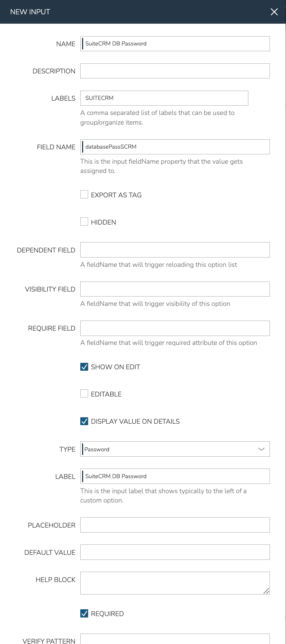
Task: Focus the Default Value field
Action: pos(175,552)
